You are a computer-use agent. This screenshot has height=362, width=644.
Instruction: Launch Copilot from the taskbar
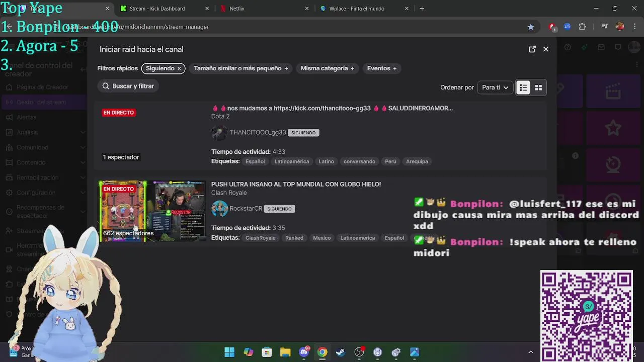click(x=248, y=352)
